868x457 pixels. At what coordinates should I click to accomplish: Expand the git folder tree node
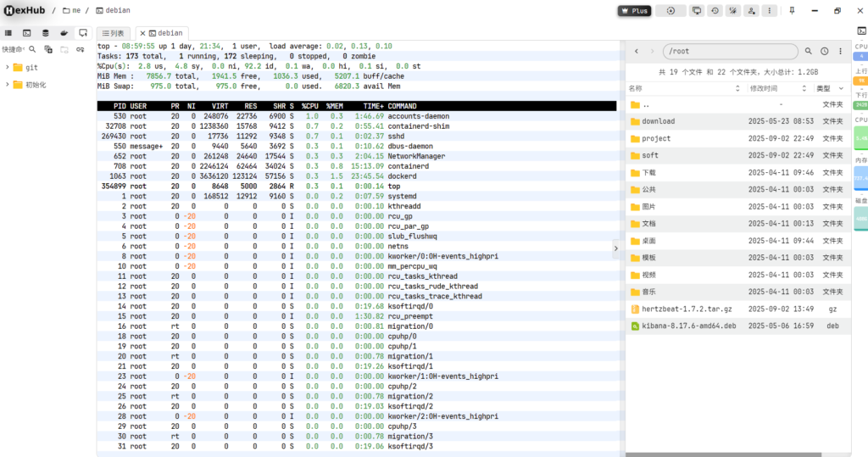point(8,67)
